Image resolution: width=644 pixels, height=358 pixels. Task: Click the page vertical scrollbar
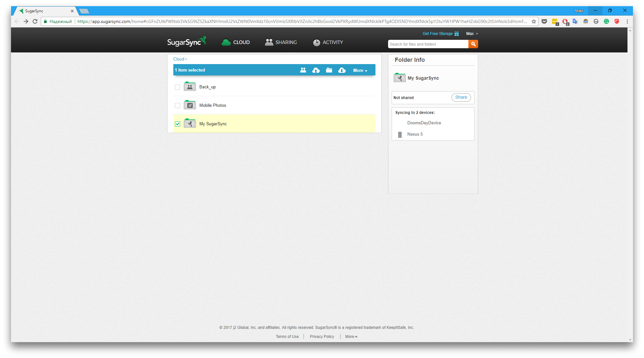[x=630, y=185]
